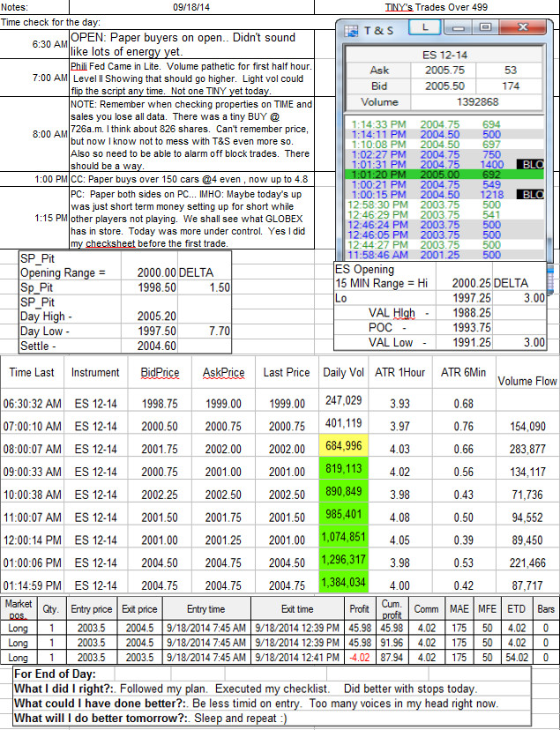The width and height of the screenshot is (560, 730).
Task: Select the 12:58:30 PM trade row
Action: pyautogui.click(x=444, y=205)
